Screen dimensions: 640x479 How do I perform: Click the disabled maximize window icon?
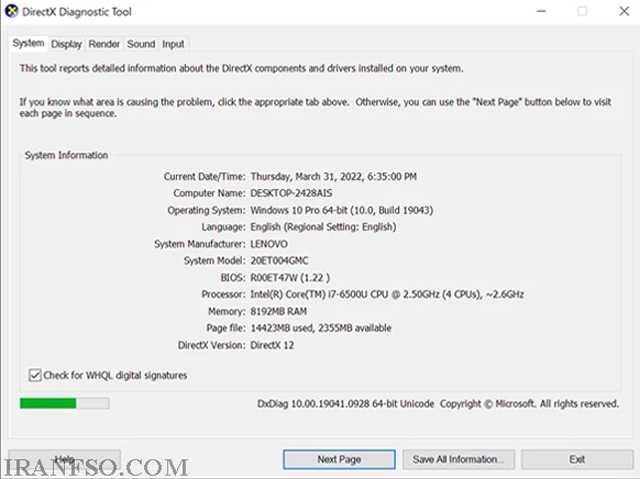(582, 11)
